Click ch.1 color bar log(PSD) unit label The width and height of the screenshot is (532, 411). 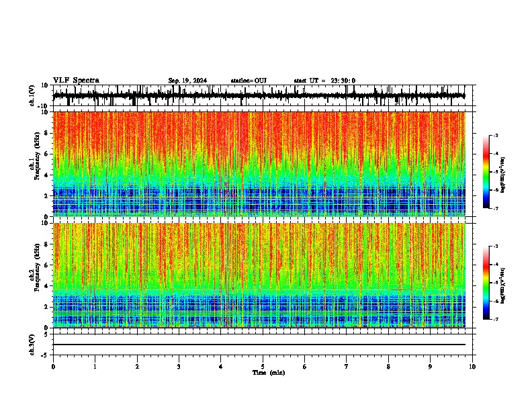click(503, 175)
